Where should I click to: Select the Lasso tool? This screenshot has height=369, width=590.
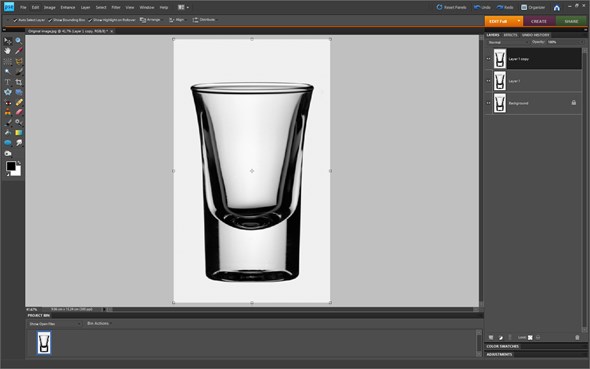(x=18, y=61)
